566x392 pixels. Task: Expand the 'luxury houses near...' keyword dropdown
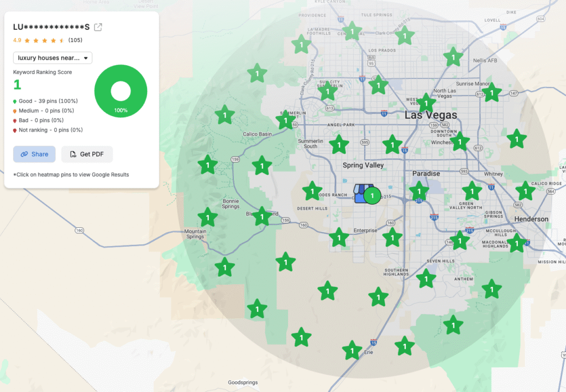53,58
